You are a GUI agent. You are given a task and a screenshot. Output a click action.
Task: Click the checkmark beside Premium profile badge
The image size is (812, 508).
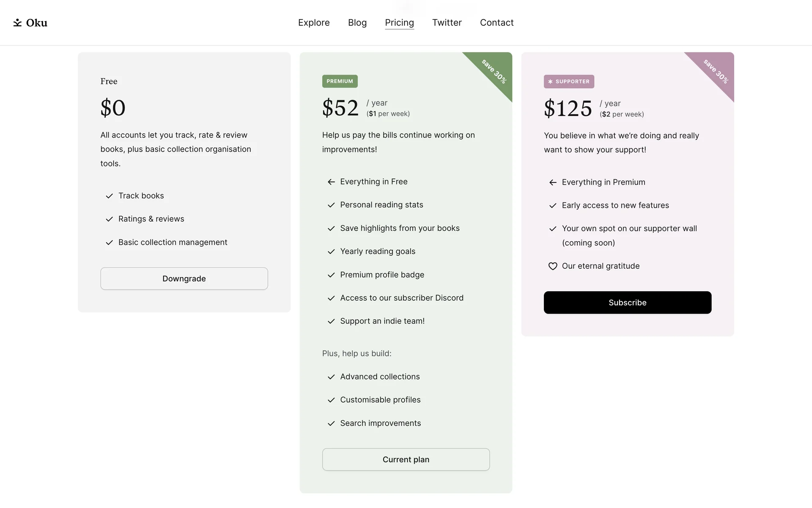(331, 275)
